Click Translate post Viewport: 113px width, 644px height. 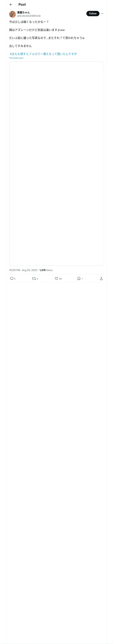coord(16,58)
